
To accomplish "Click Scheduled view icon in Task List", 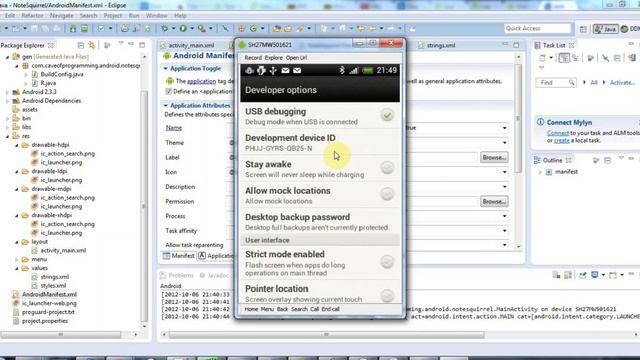I will pos(576,58).
